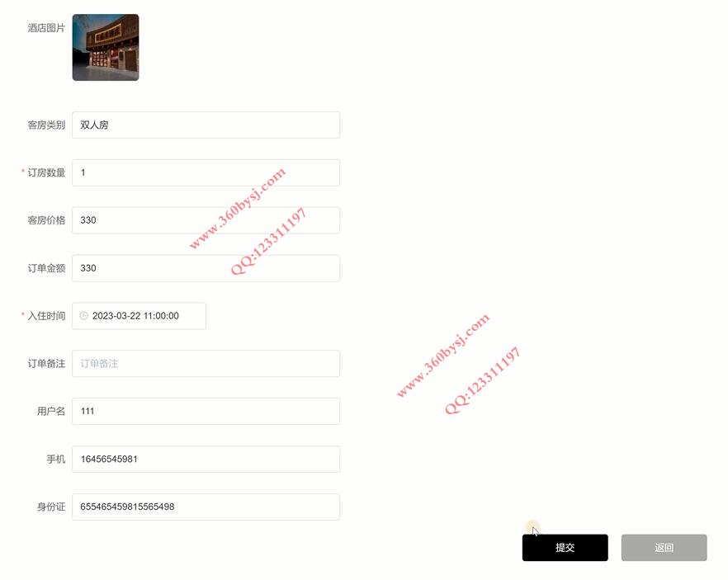728x580 pixels.
Task: Click the 手机 label text
Action: 56,459
